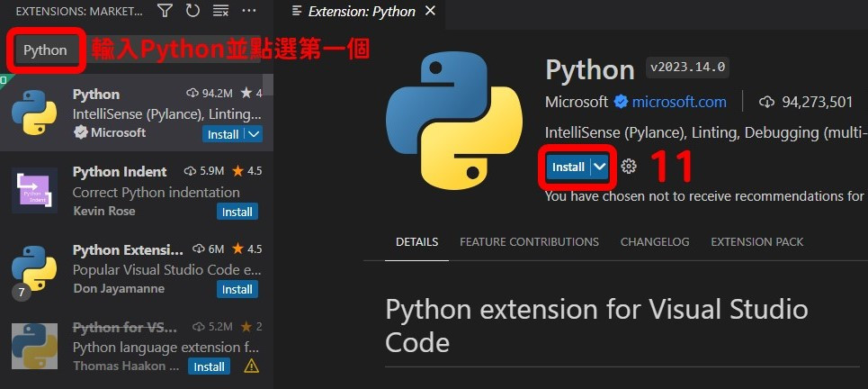This screenshot has height=389, width=868.
Task: Click 6M download count of Extension Pack
Action: (x=208, y=249)
